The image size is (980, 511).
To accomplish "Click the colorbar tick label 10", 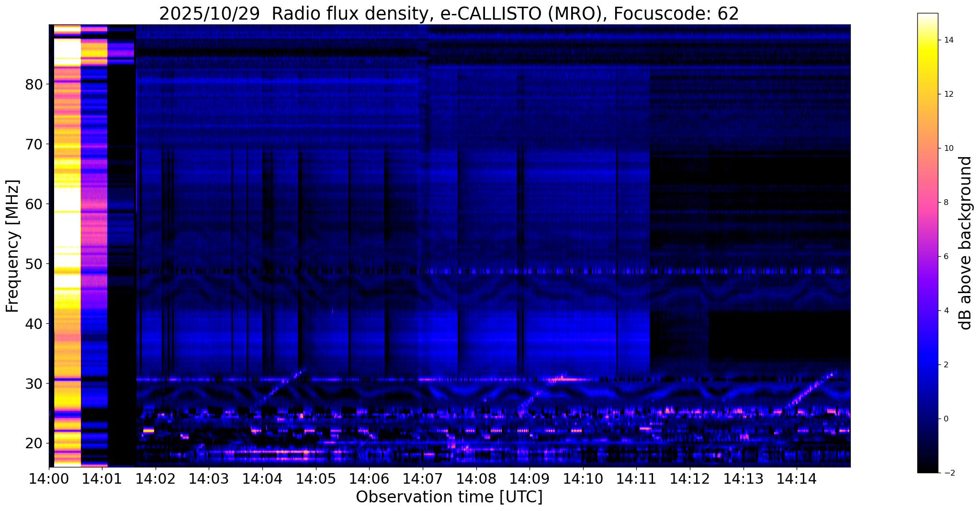I will tap(948, 148).
